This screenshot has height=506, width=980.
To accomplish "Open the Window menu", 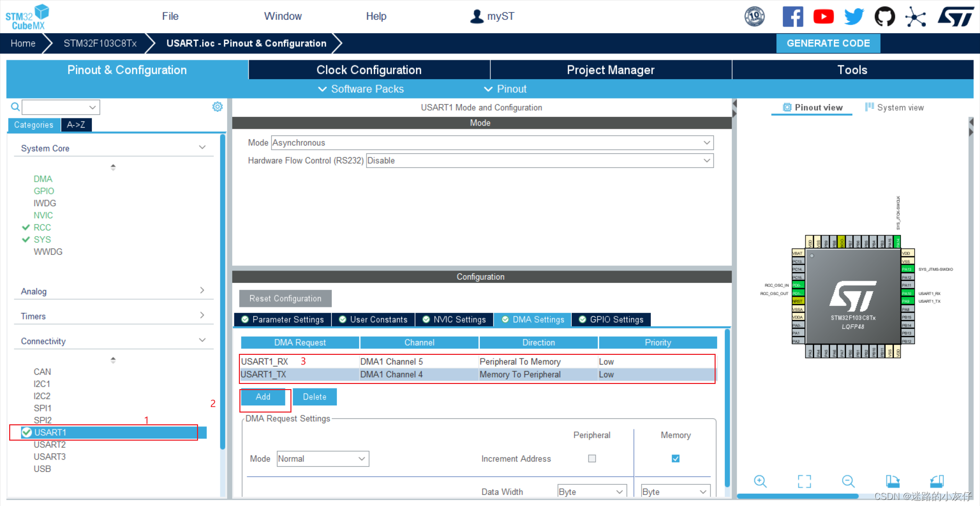I will point(283,16).
